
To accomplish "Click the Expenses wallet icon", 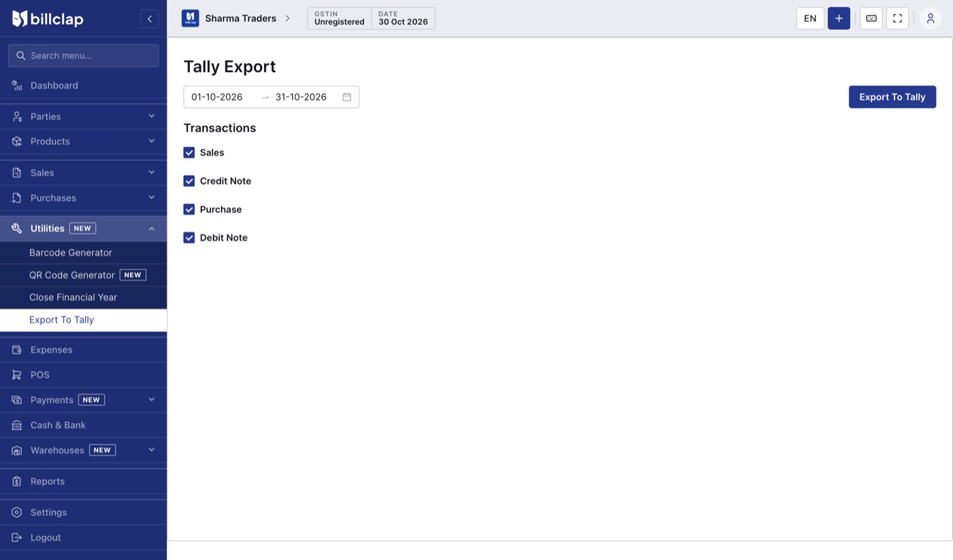I will (17, 350).
